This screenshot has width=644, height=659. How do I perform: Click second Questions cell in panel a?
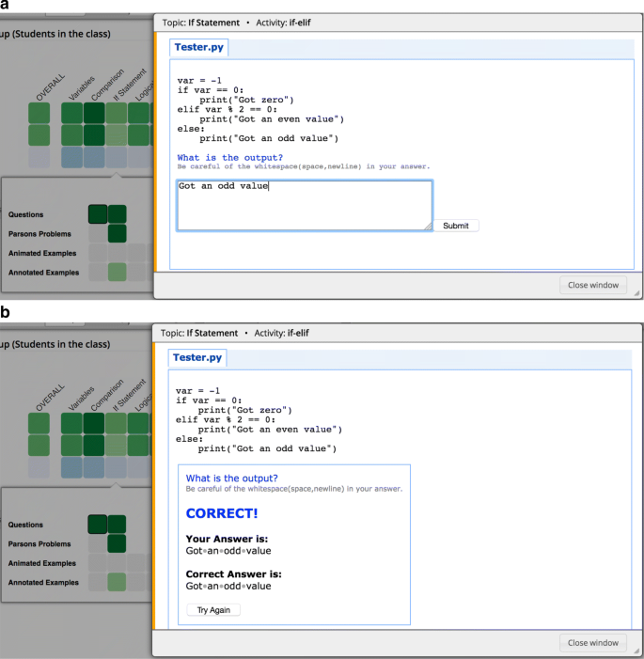click(118, 214)
